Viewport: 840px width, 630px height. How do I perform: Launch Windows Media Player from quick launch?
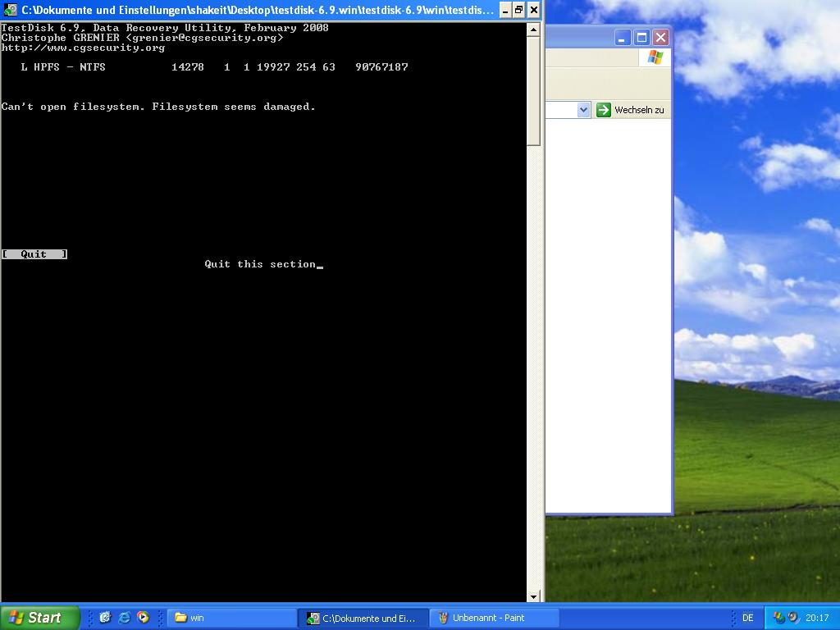(143, 618)
